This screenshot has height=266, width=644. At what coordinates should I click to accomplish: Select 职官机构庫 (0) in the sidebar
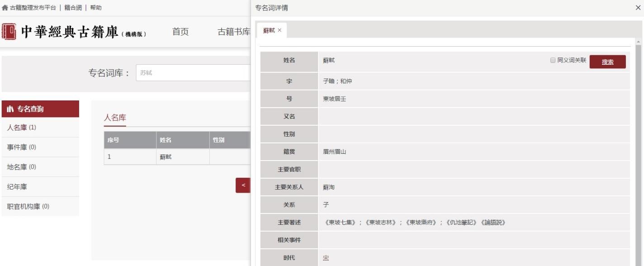click(28, 206)
